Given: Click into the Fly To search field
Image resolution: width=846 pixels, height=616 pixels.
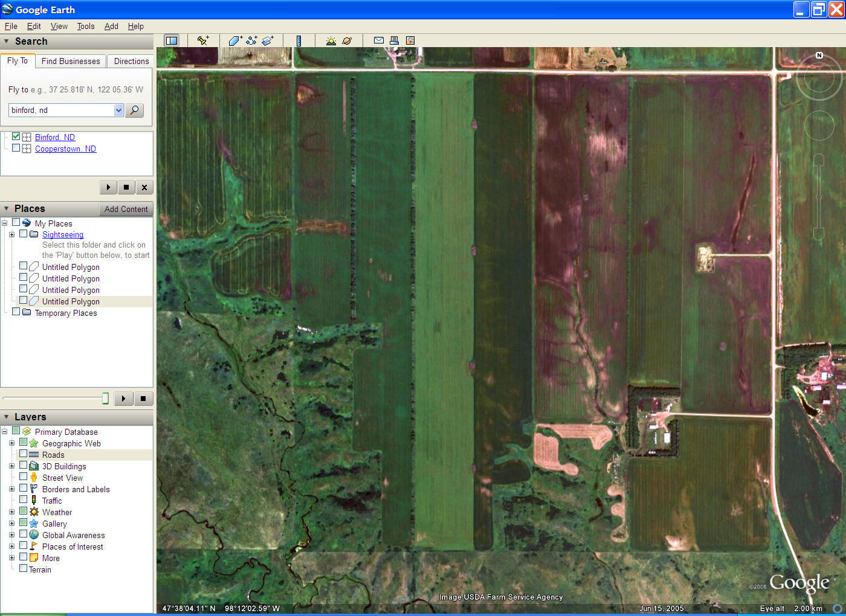Looking at the screenshot, I should [61, 110].
